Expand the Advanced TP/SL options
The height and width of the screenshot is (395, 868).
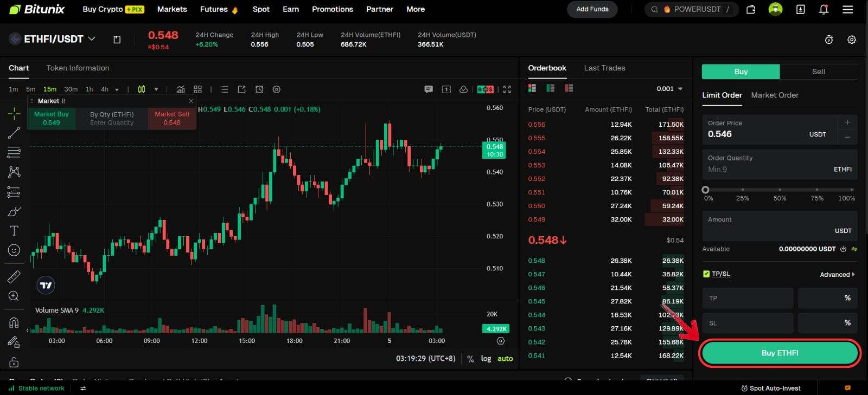837,275
